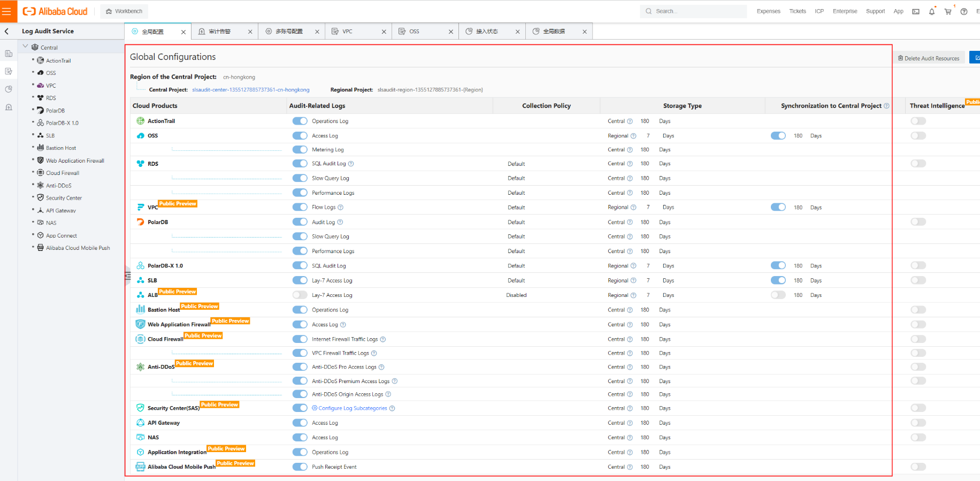Toggle OSS Access Log switch
980x481 pixels.
tap(300, 135)
